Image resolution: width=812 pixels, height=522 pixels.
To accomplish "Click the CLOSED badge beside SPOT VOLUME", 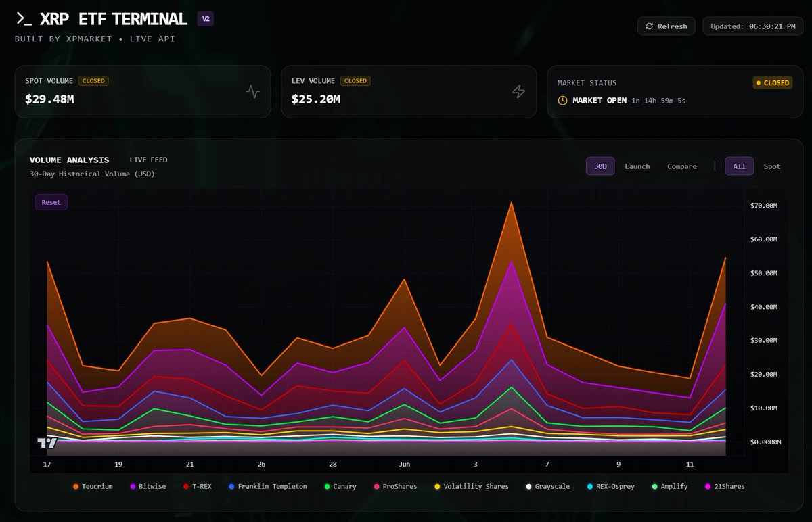I will coord(93,80).
